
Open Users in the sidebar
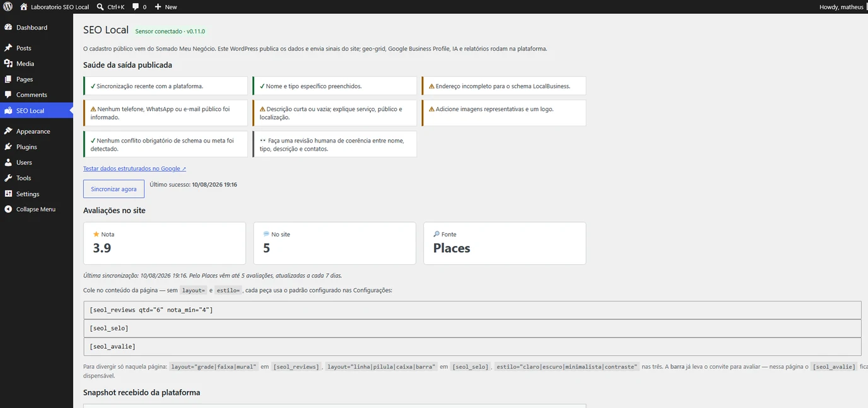(x=37, y=163)
